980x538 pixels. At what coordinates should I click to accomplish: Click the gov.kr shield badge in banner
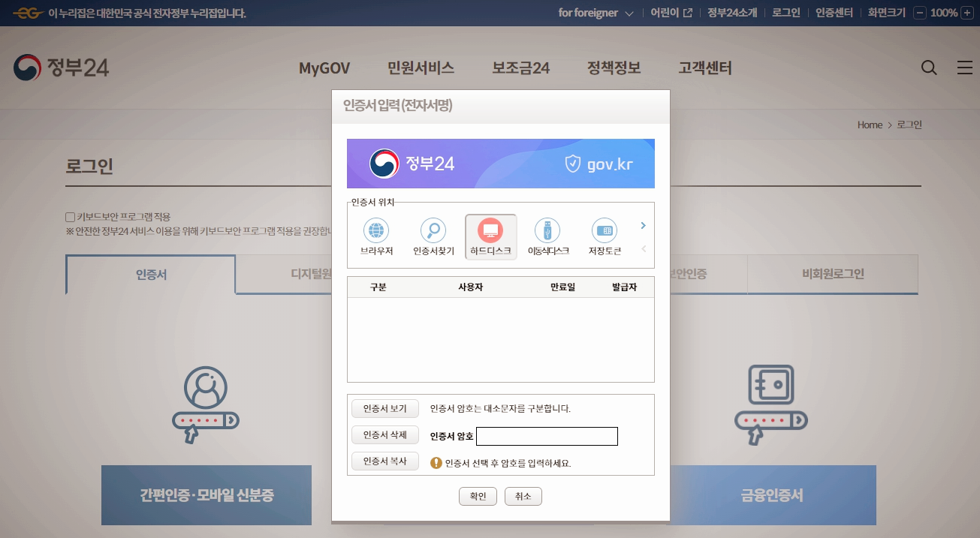[x=573, y=164]
